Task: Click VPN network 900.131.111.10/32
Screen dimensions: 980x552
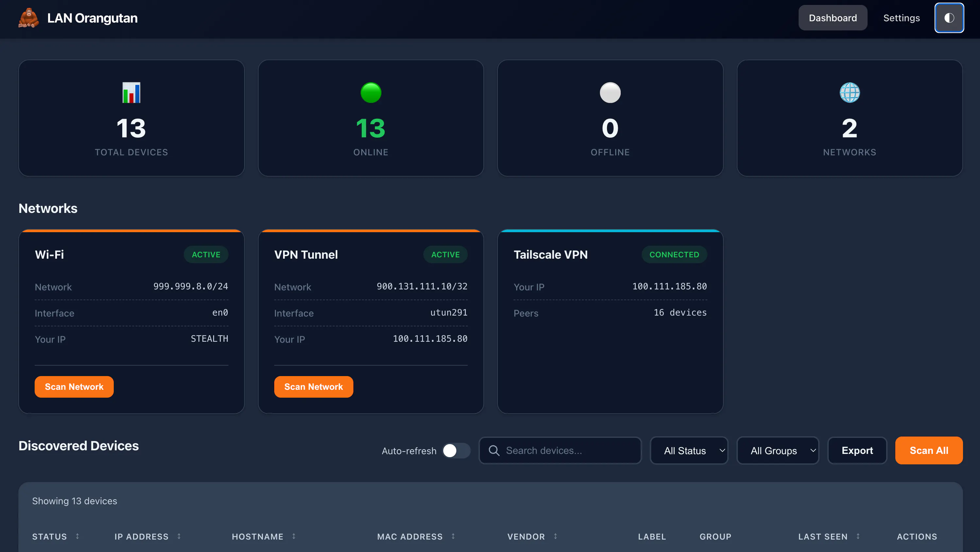Action: 422,286
